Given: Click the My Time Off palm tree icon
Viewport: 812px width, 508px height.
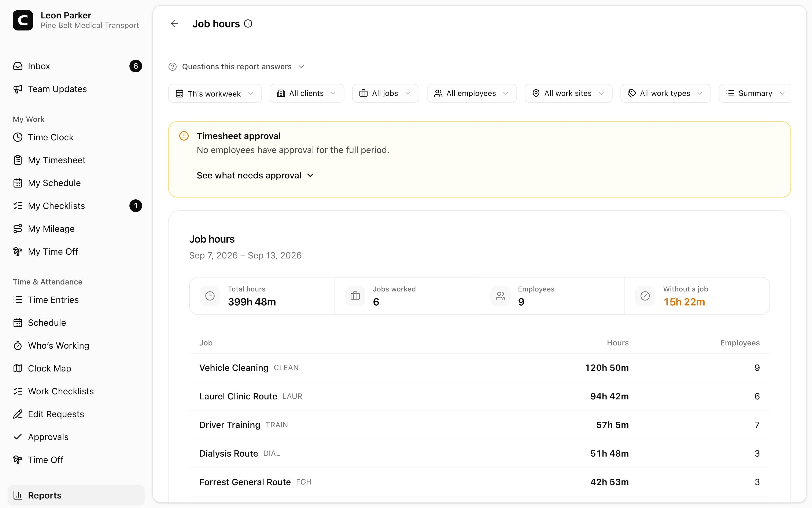Looking at the screenshot, I should click(x=18, y=252).
